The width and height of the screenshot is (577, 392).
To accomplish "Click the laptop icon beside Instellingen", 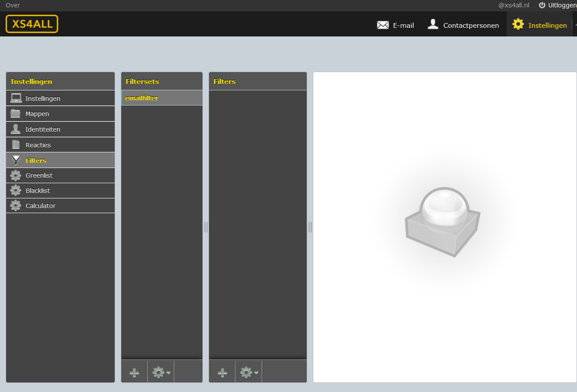I will tap(16, 98).
